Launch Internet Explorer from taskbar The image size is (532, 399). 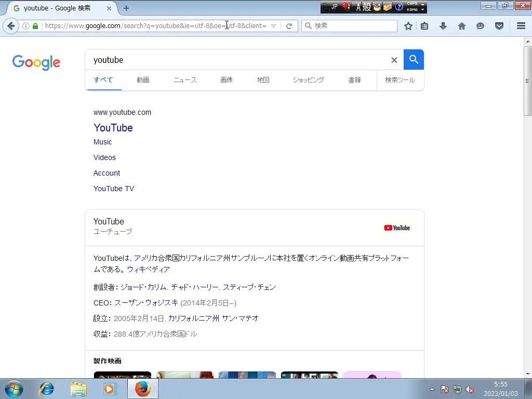tap(46, 389)
